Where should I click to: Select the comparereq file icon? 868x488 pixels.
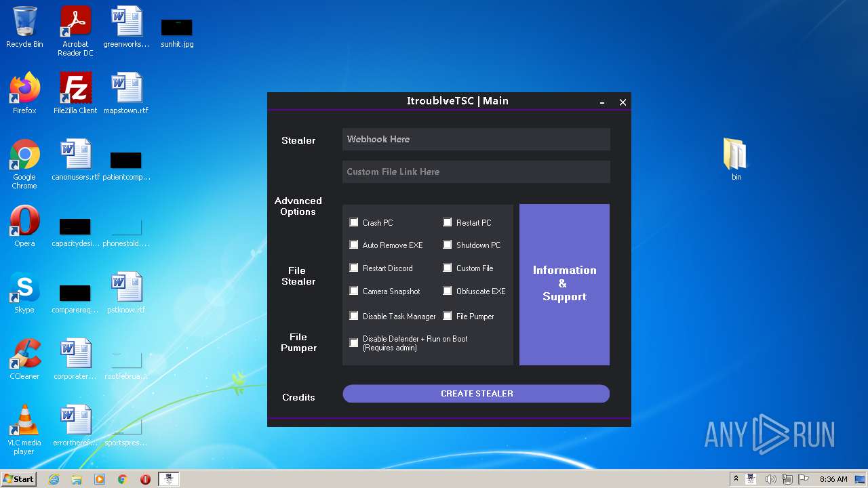pos(75,299)
